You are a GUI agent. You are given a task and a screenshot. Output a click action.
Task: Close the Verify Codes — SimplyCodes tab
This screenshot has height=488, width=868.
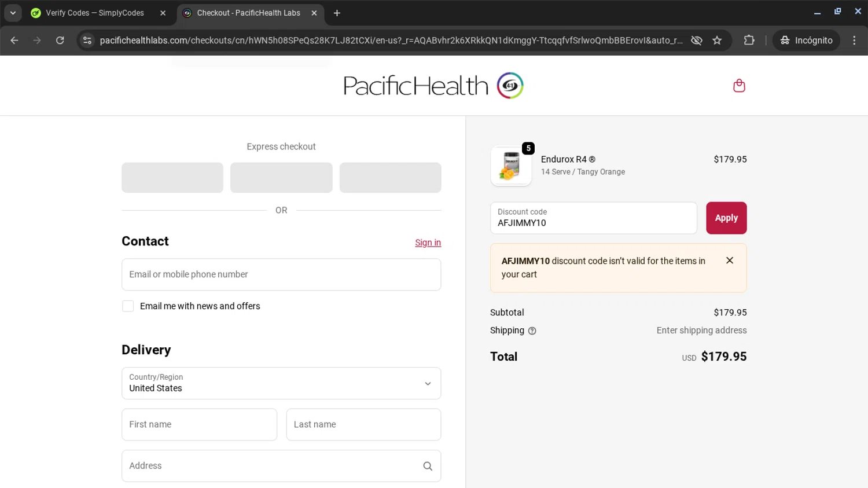tap(163, 13)
